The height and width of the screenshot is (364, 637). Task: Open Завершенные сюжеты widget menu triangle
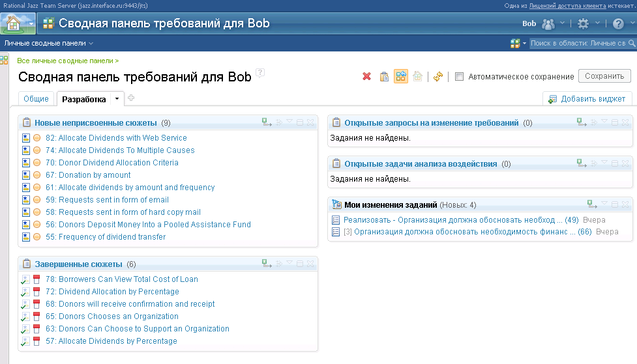[x=289, y=262]
